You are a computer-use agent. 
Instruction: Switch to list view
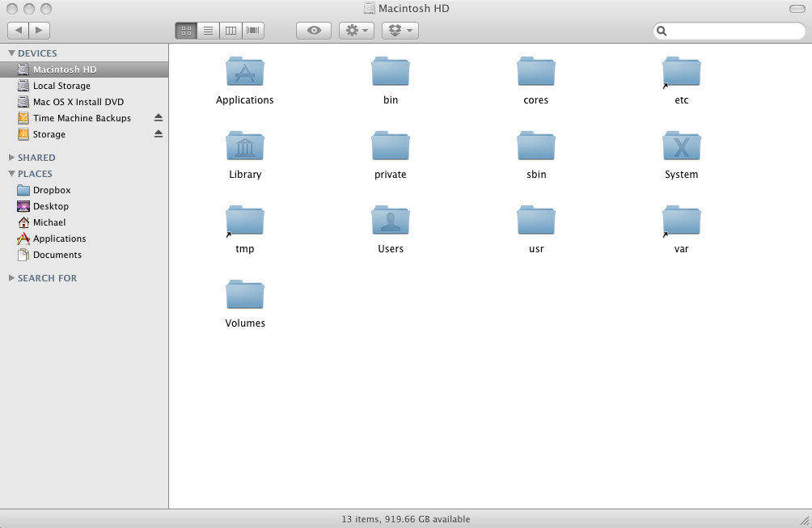(208, 30)
